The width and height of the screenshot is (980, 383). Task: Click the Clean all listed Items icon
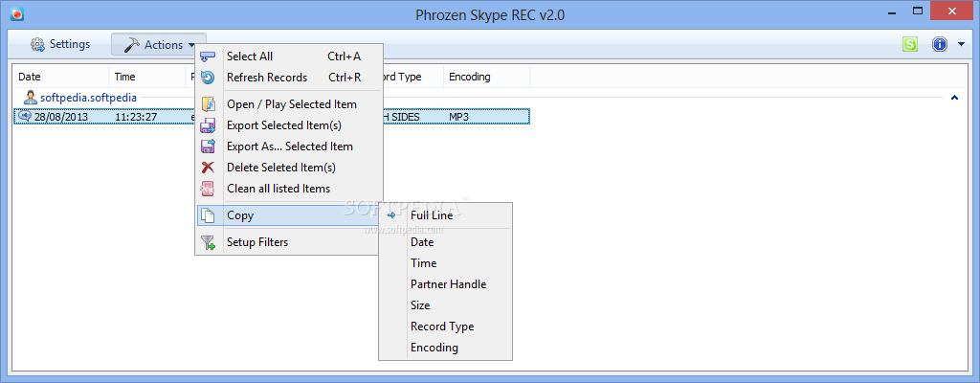tap(208, 189)
